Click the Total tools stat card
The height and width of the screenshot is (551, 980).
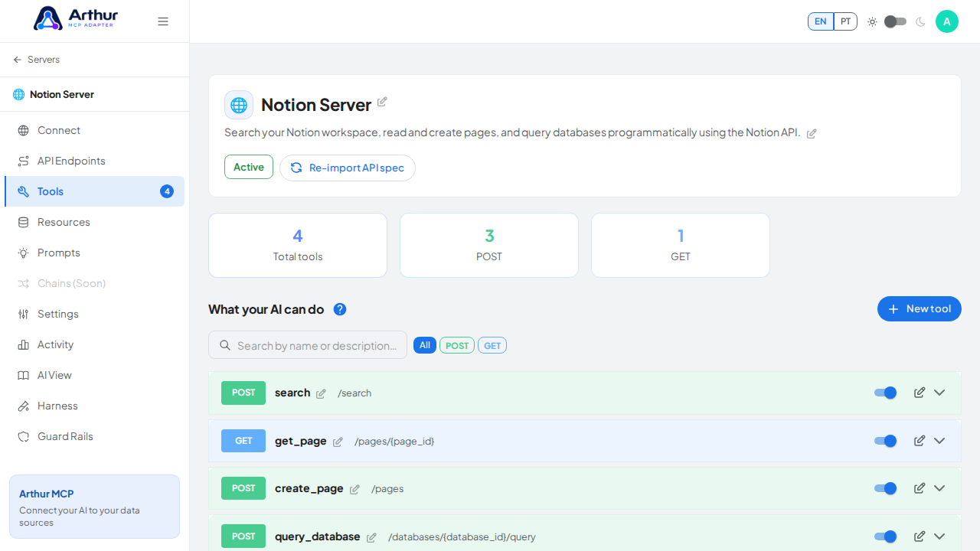coord(298,245)
